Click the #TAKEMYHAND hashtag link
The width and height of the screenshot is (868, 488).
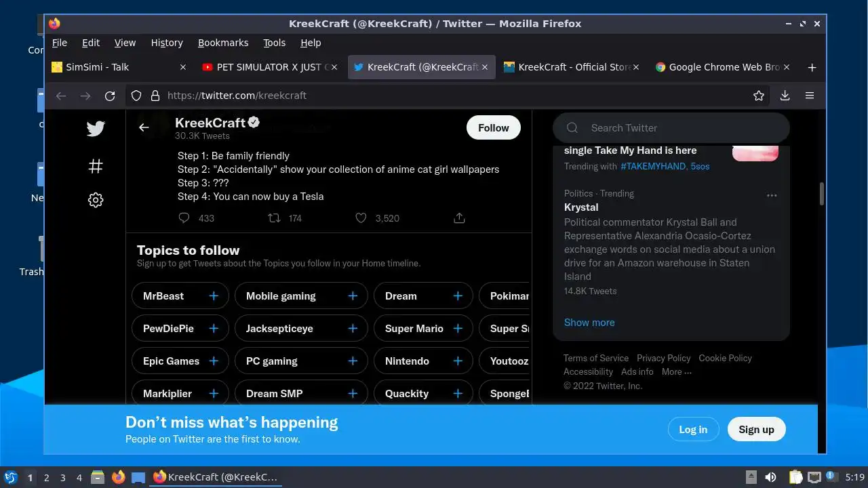pyautogui.click(x=652, y=166)
